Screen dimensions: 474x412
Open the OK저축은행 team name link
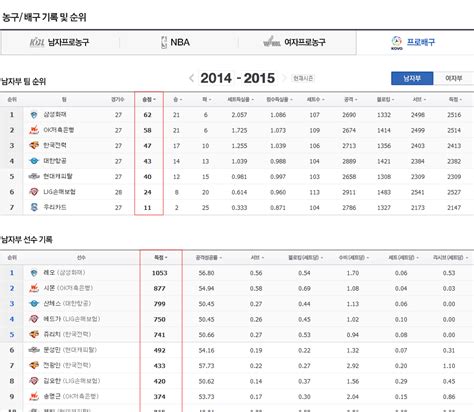59,130
